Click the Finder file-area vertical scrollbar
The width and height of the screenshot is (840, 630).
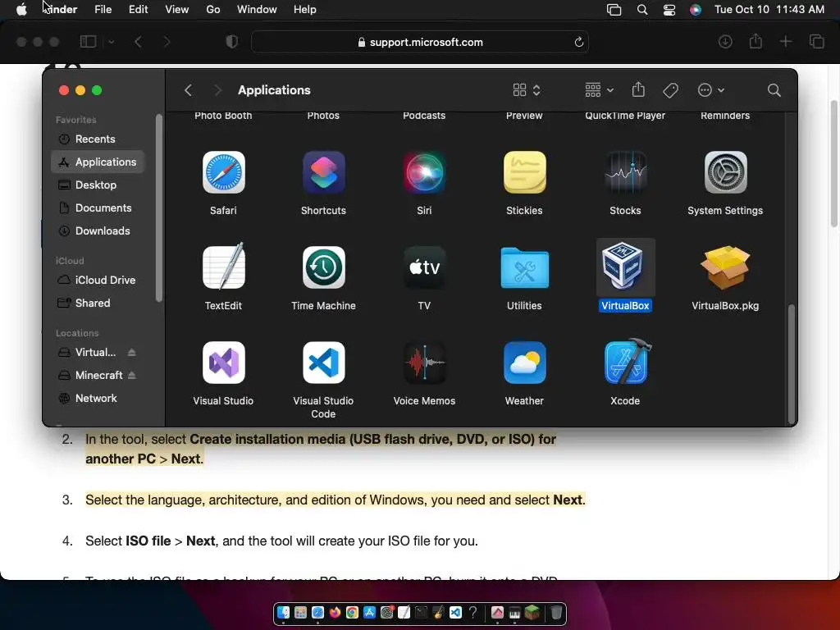pos(792,363)
